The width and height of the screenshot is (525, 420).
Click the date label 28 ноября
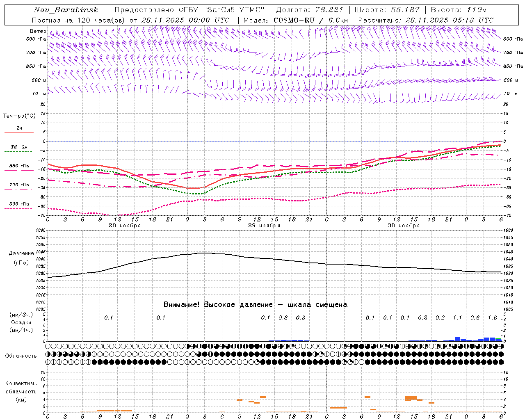(125, 226)
